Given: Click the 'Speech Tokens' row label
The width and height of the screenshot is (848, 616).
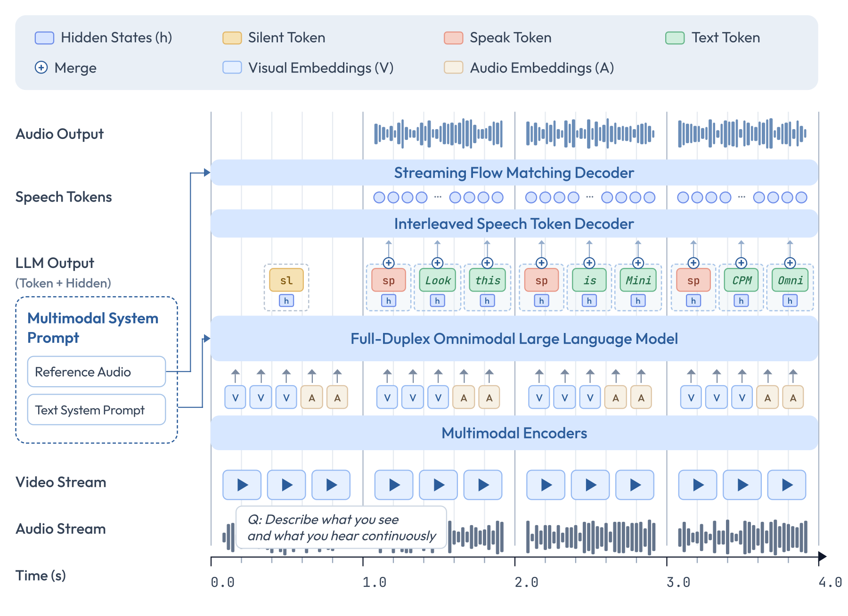Looking at the screenshot, I should point(64,197).
